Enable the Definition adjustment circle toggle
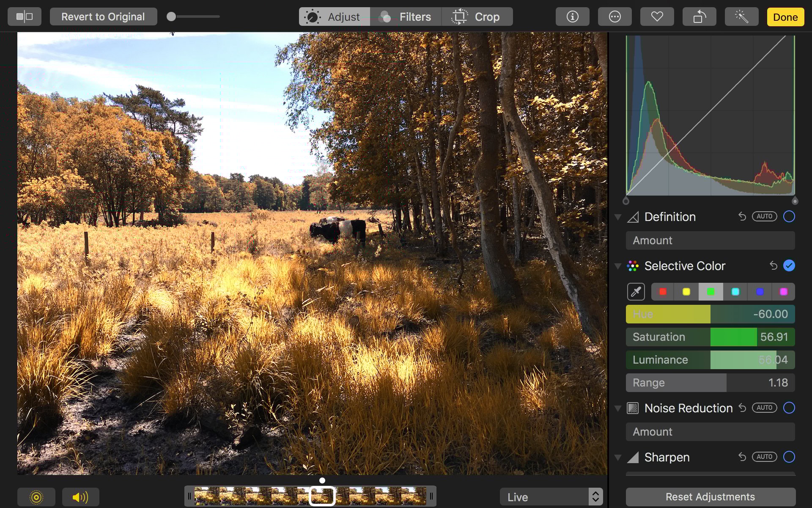 [789, 216]
